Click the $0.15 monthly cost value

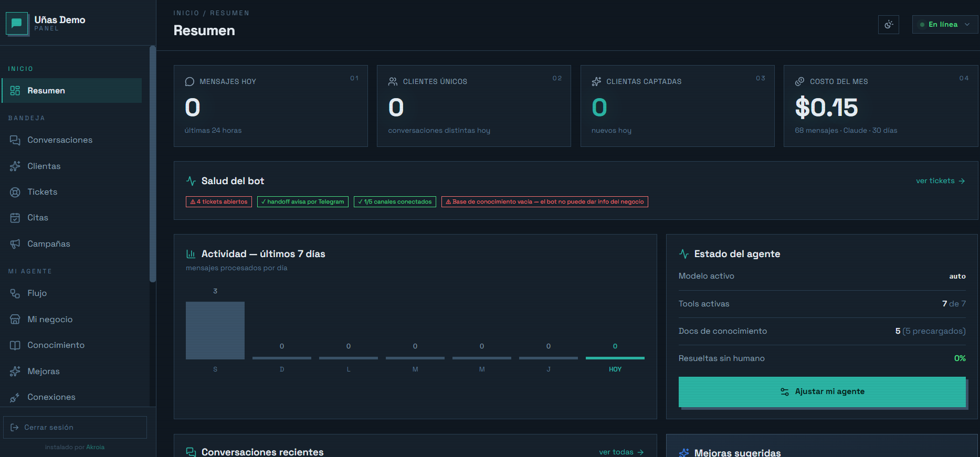click(x=827, y=108)
